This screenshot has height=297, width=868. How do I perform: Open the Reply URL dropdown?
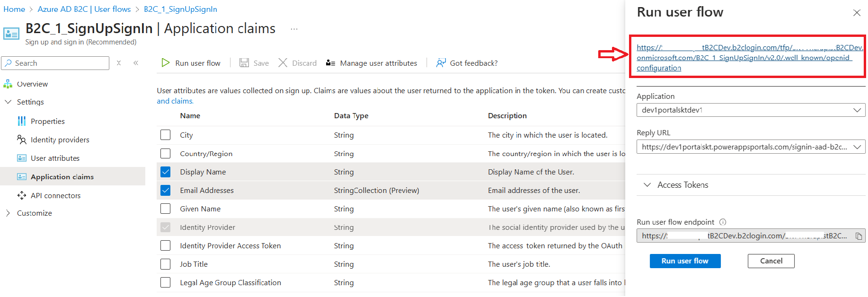tap(751, 147)
